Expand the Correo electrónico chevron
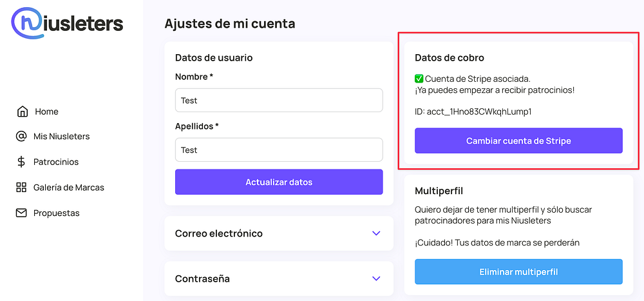Screen dimensions: 644x301 [377, 233]
